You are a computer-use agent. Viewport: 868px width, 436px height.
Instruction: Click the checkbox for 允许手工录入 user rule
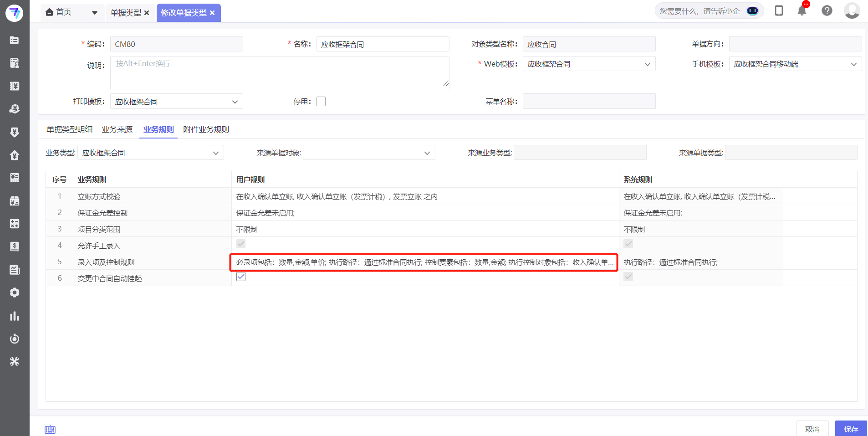240,244
